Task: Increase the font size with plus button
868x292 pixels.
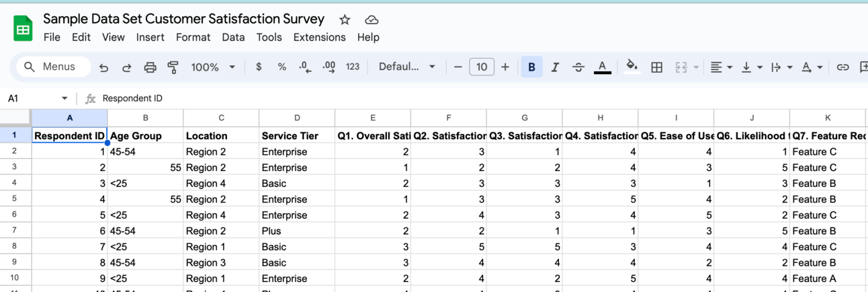Action: click(505, 67)
